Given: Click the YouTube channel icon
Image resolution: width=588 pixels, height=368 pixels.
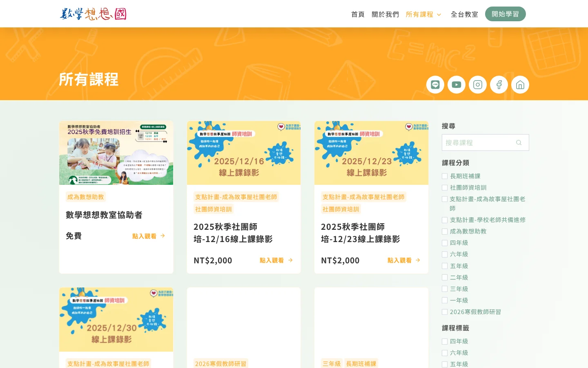Looking at the screenshot, I should [457, 85].
